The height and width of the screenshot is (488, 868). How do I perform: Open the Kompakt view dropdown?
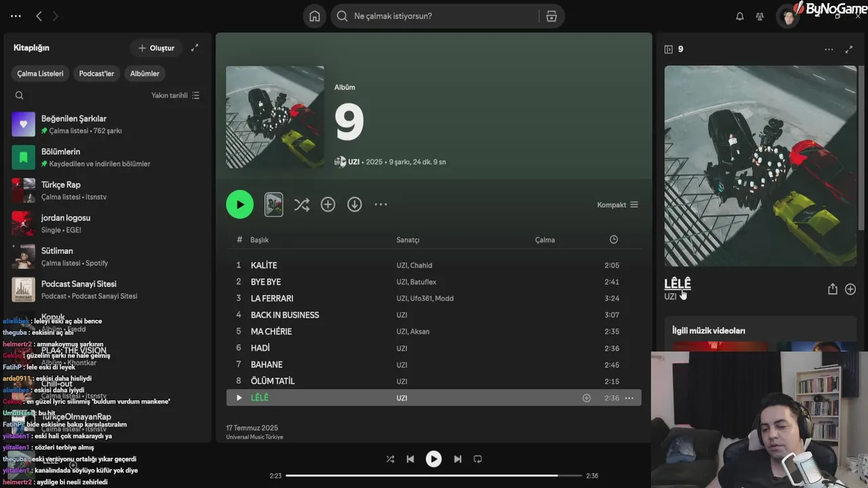617,205
